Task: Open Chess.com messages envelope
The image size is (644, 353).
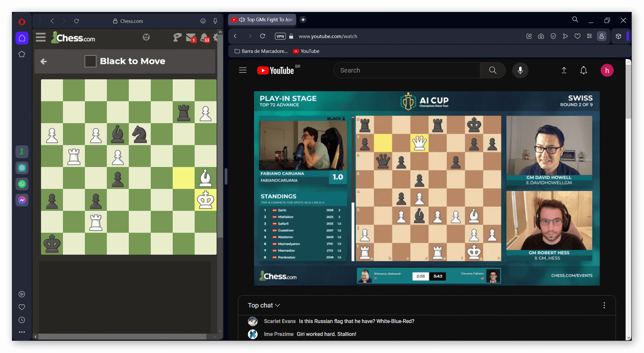Action: click(x=191, y=38)
